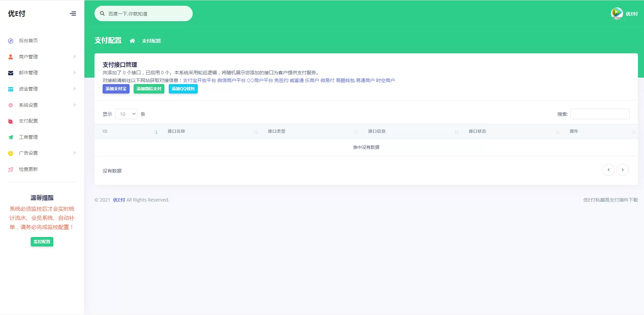Expand the 系统设置 submenu
The image size is (644, 315).
click(42, 105)
